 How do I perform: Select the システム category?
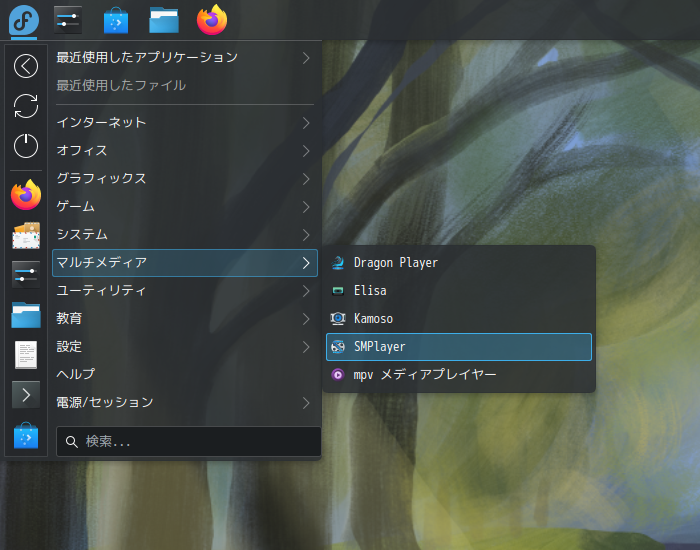coord(185,235)
